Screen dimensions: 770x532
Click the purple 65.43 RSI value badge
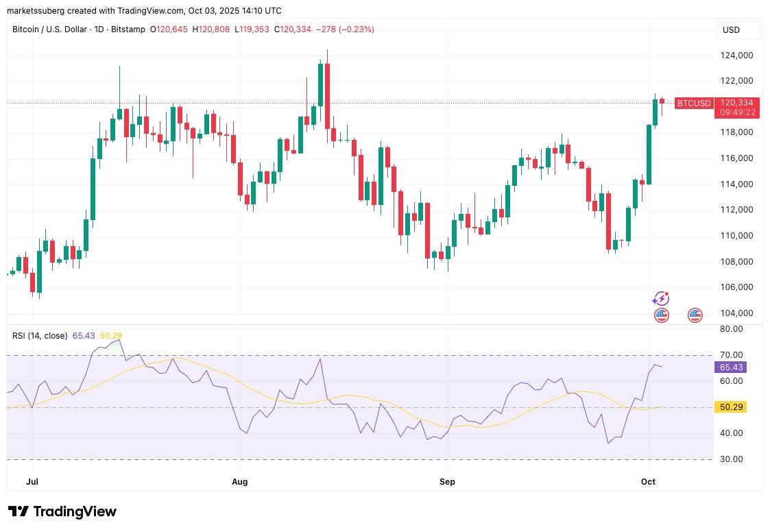[x=729, y=367]
